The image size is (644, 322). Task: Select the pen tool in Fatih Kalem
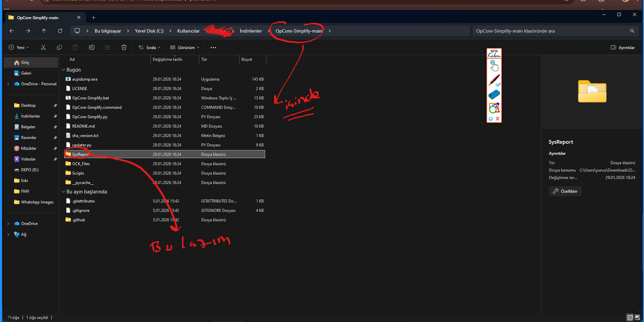point(494,80)
